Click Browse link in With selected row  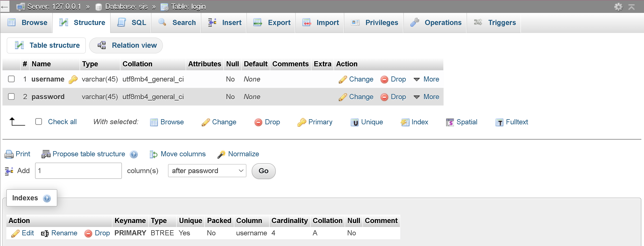[x=172, y=122]
